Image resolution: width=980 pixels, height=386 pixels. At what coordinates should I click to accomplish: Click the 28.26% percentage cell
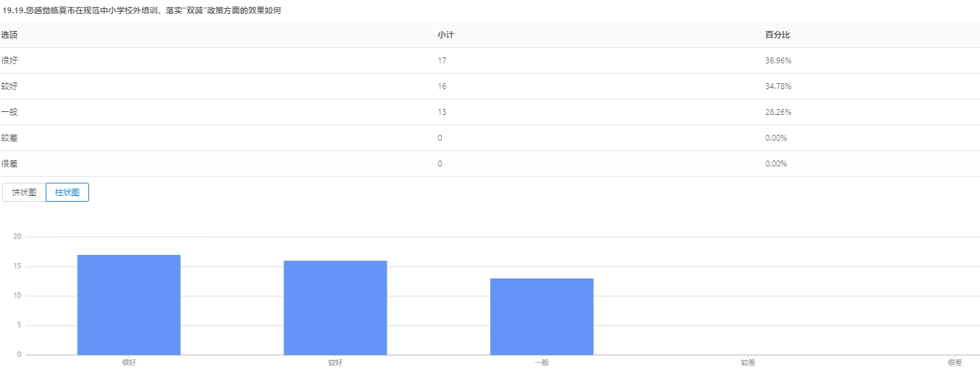tap(778, 112)
